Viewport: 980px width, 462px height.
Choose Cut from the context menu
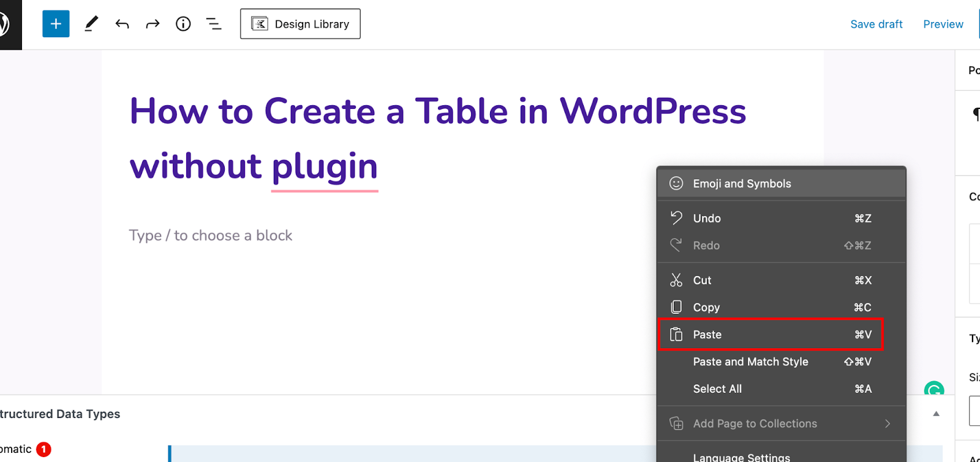click(781, 280)
